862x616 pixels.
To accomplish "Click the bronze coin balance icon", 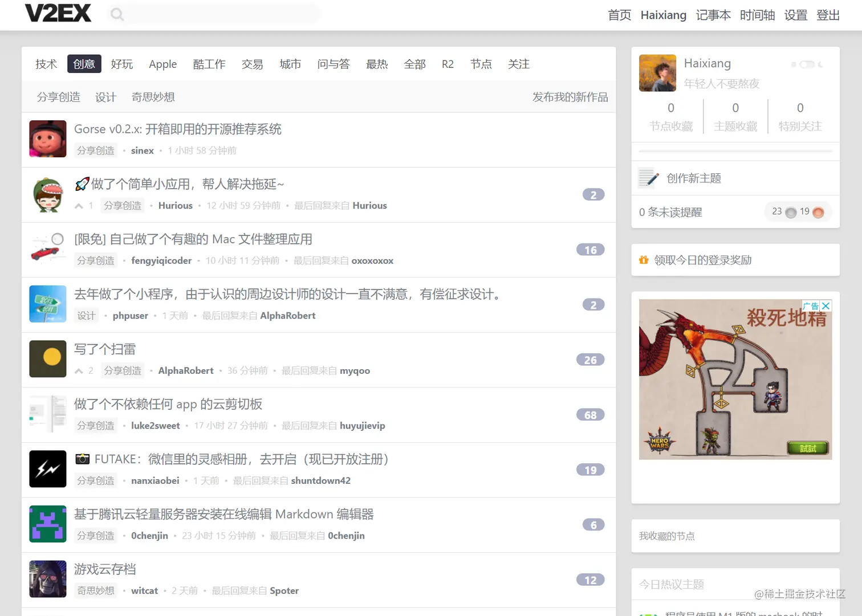I will (x=818, y=213).
